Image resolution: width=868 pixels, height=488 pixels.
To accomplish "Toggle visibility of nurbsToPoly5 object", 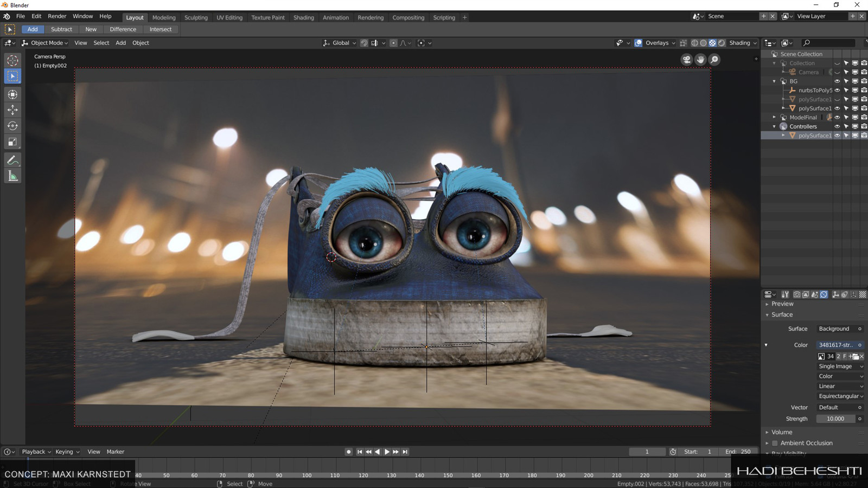I will tap(837, 90).
